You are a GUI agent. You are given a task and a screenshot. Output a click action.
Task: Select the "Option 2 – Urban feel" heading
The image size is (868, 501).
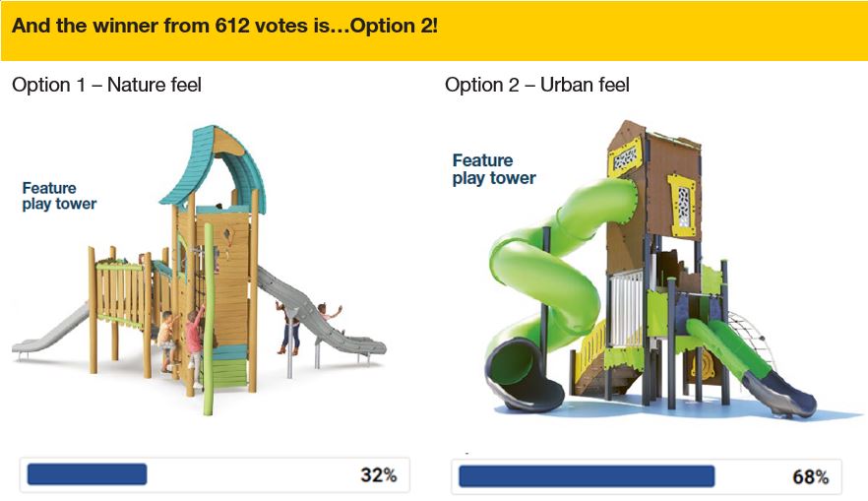(x=536, y=86)
